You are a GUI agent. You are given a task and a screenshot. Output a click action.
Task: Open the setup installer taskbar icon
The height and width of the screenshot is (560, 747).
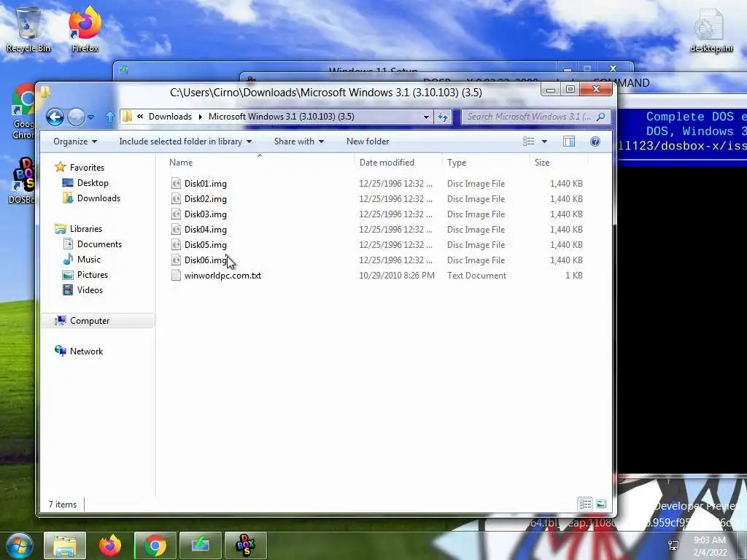click(x=200, y=545)
